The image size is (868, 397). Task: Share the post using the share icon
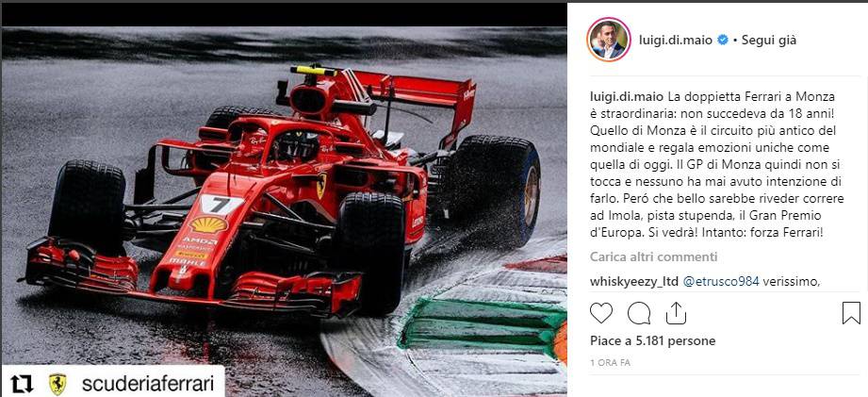pos(676,313)
